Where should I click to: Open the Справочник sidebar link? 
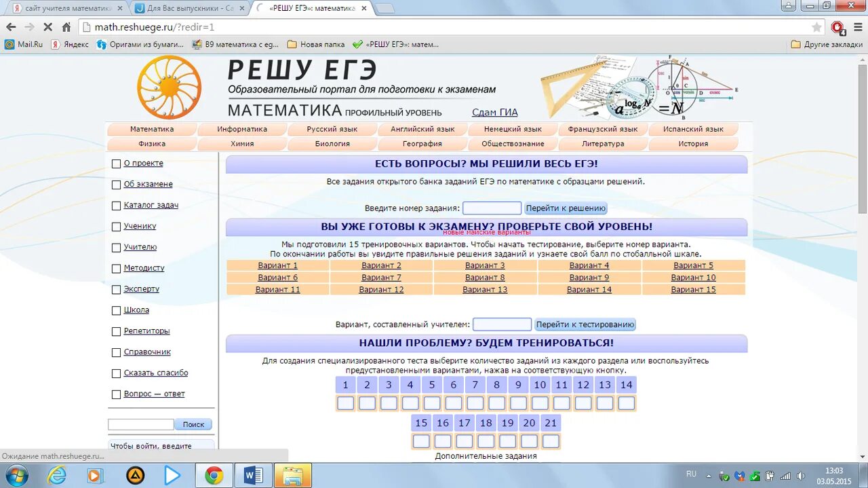(147, 352)
